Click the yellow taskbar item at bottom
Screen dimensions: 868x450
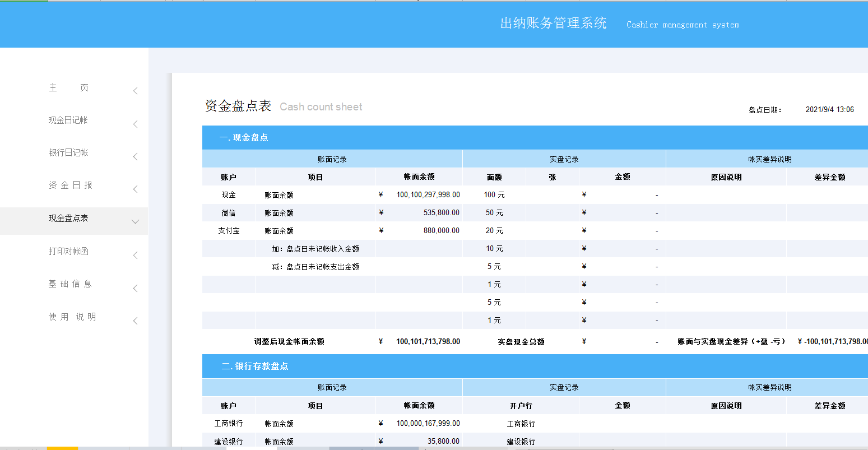62,448
